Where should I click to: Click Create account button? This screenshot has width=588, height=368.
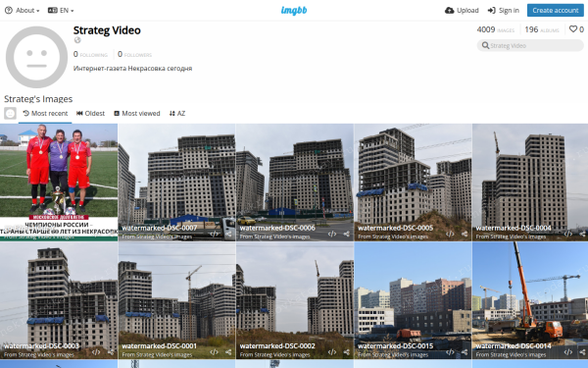click(556, 11)
